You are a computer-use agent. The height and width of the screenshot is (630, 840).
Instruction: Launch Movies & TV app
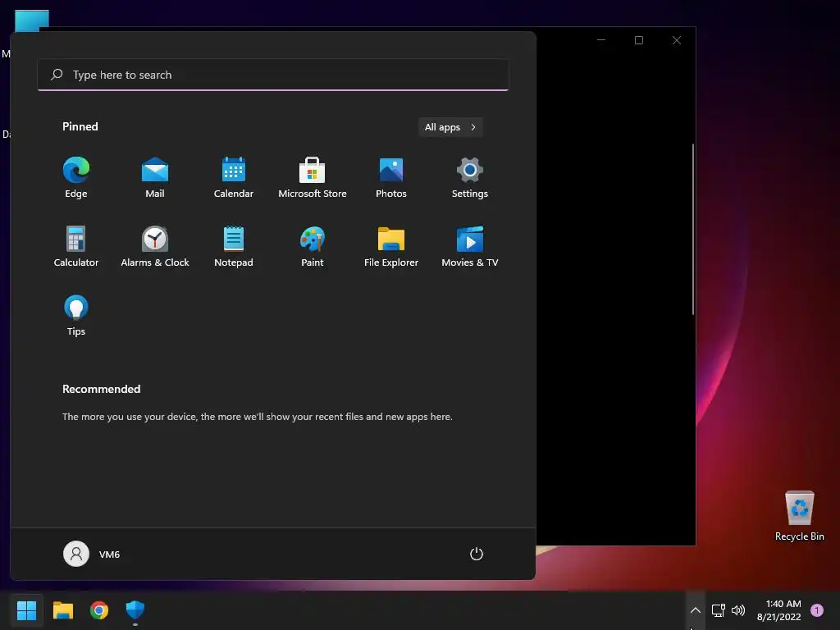pyautogui.click(x=470, y=247)
